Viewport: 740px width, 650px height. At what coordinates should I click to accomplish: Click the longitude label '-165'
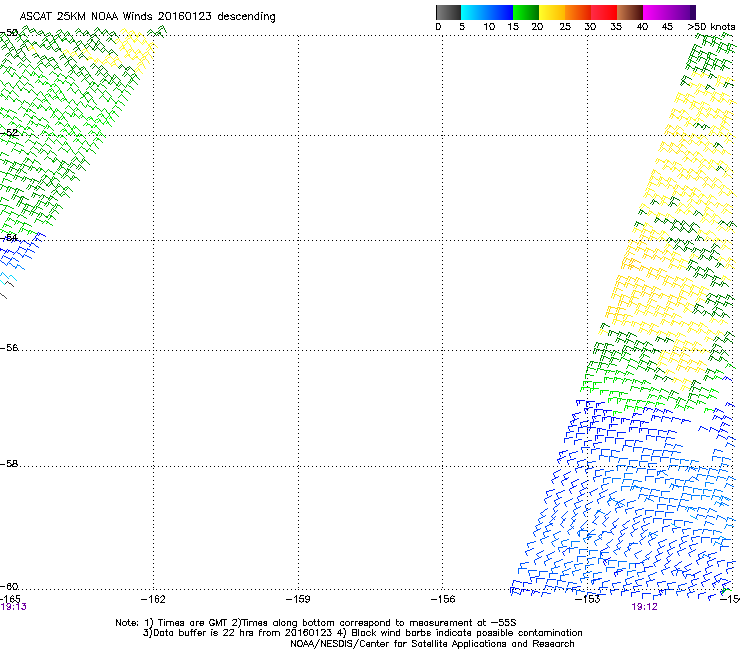click(10, 599)
